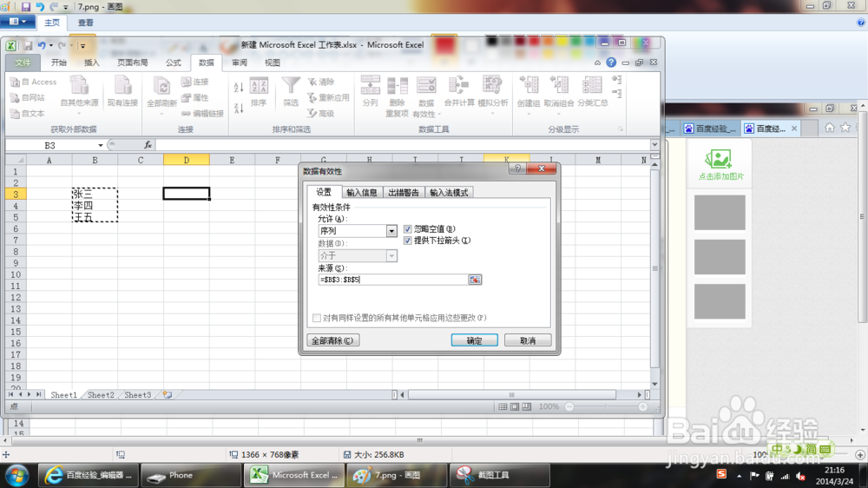Viewport: 868px width, 488px height.
Task: Click 高级 advanced filter button
Action: point(321,114)
